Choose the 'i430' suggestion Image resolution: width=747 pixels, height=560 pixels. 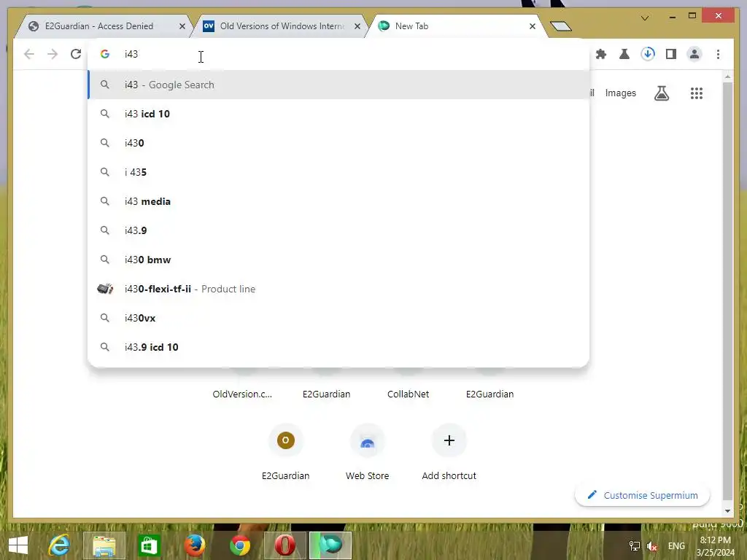tap(338, 143)
